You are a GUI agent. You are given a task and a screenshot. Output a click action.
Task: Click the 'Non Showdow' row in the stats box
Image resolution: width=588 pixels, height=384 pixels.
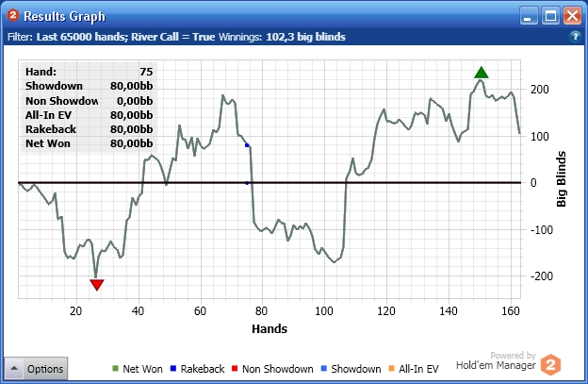coord(90,101)
